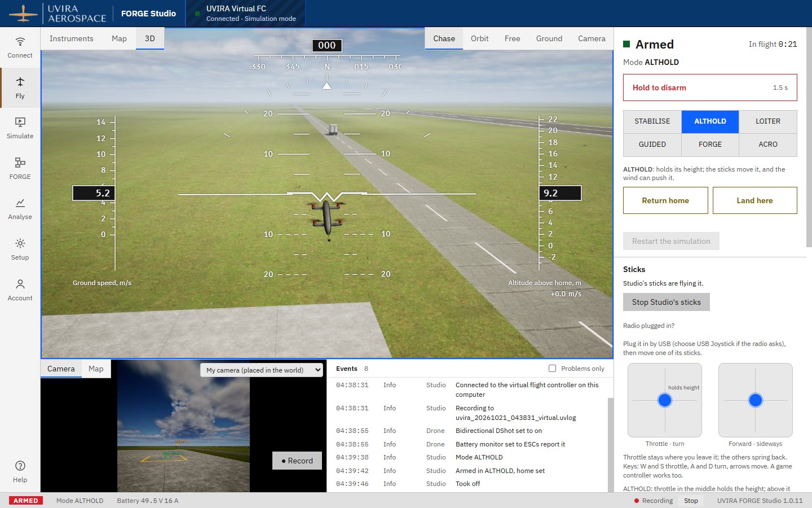This screenshot has height=508, width=812.
Task: Start camera recording with Record button
Action: [x=297, y=461]
